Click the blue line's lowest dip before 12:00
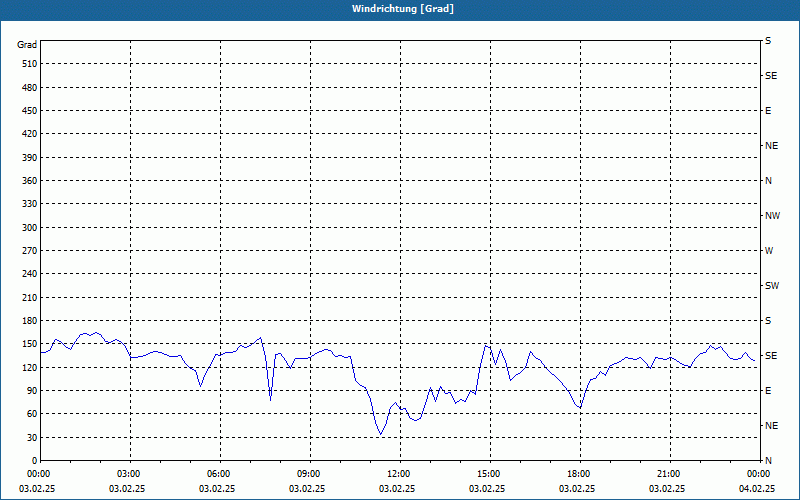 pos(380,434)
